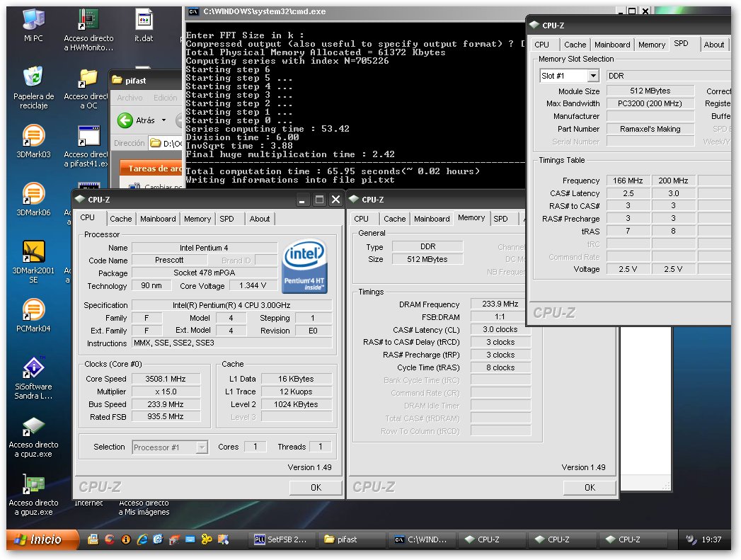Viewport: 741px width, 560px height.
Task: Open CPU tab in the SPD CPU-Z window
Action: (541, 45)
